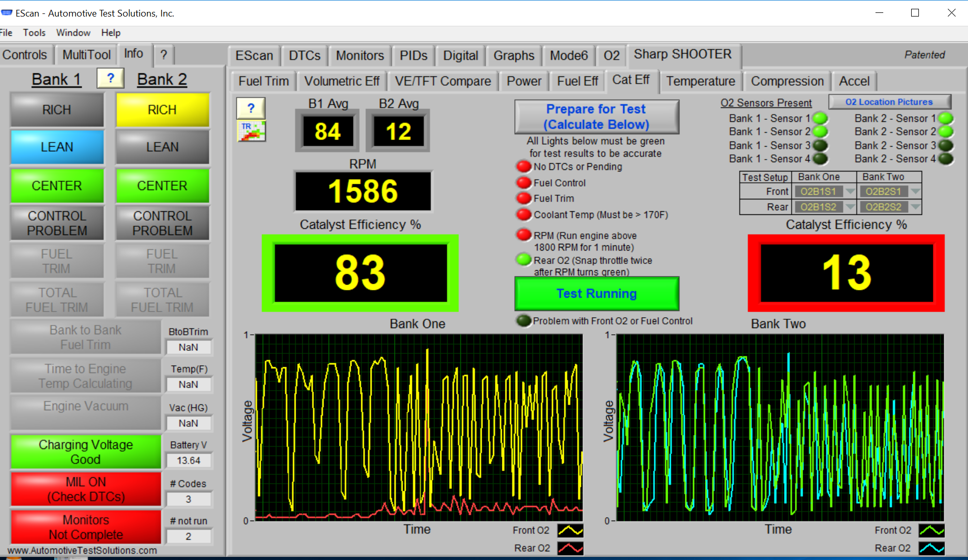Screen dimensions: 968x560
Task: Click the Bank One catalyst efficiency display
Action: pyautogui.click(x=360, y=273)
